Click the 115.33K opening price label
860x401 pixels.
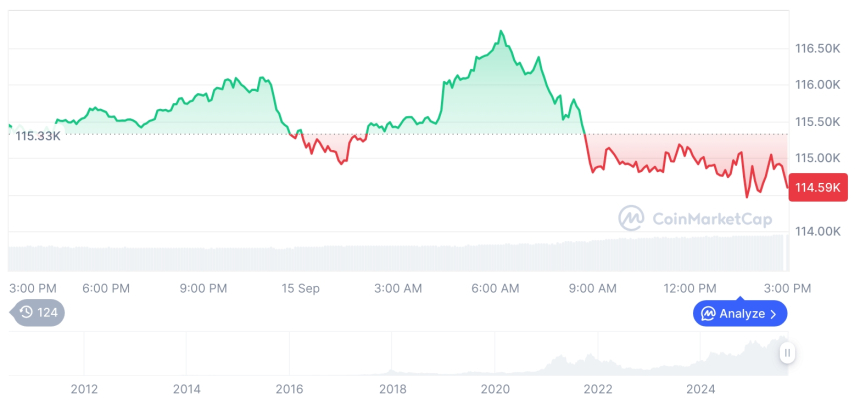38,135
